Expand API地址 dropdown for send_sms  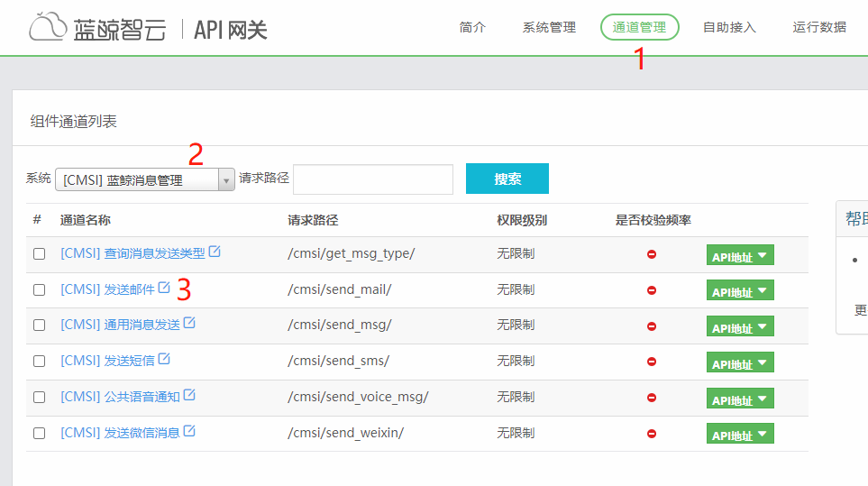click(x=740, y=362)
